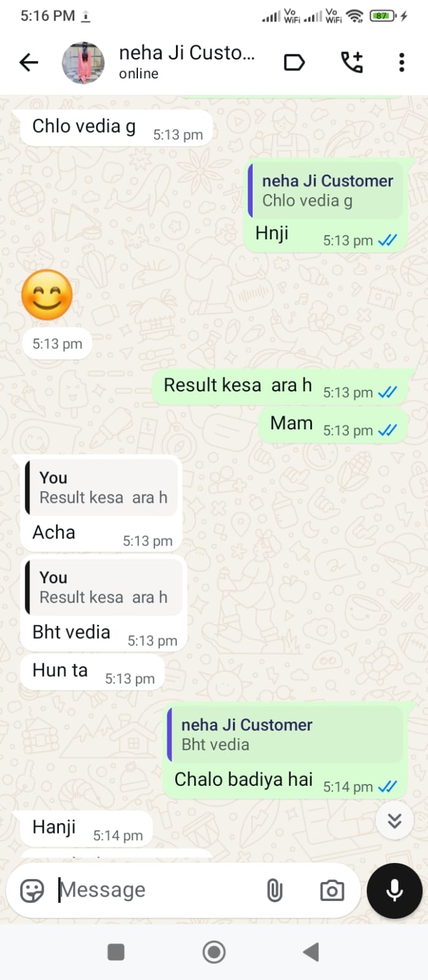Image resolution: width=428 pixels, height=980 pixels.
Task: Tap the Android home navigation button
Action: (214, 952)
